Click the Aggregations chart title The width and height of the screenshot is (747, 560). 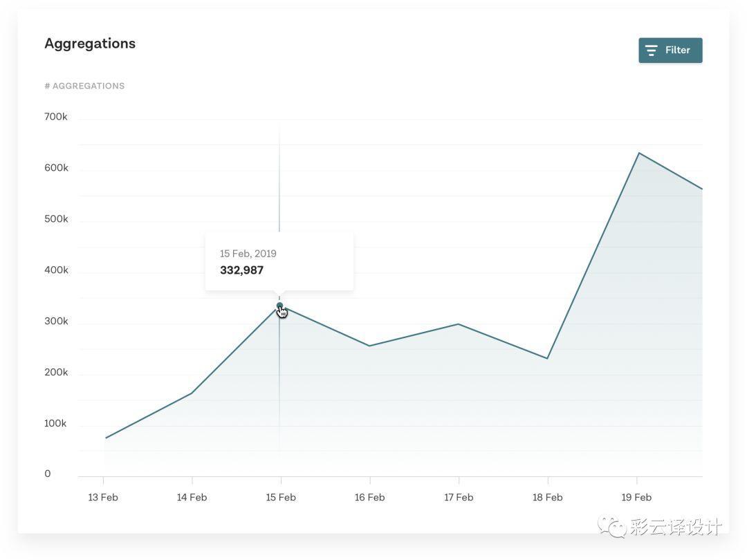click(x=90, y=44)
